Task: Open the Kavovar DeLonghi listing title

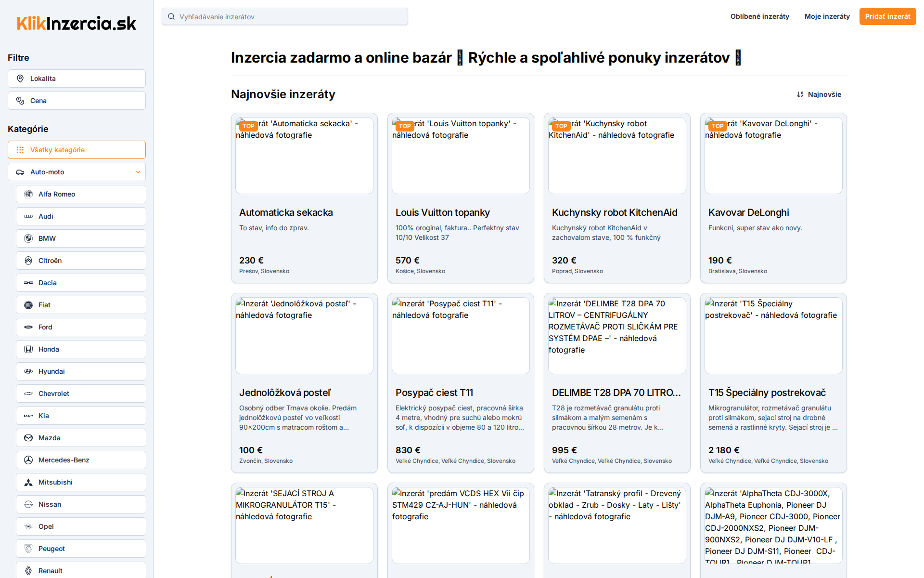Action: coord(748,212)
